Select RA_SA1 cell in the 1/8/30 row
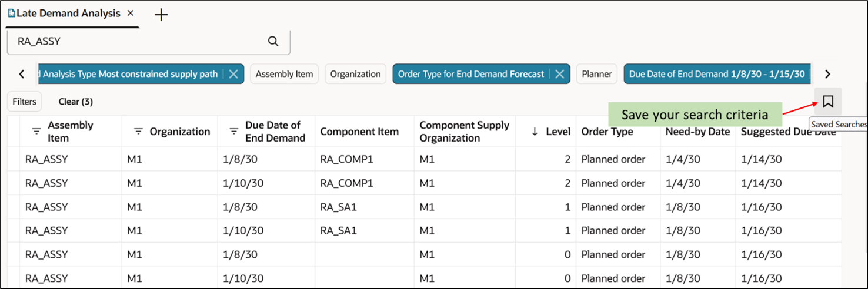 (x=364, y=207)
